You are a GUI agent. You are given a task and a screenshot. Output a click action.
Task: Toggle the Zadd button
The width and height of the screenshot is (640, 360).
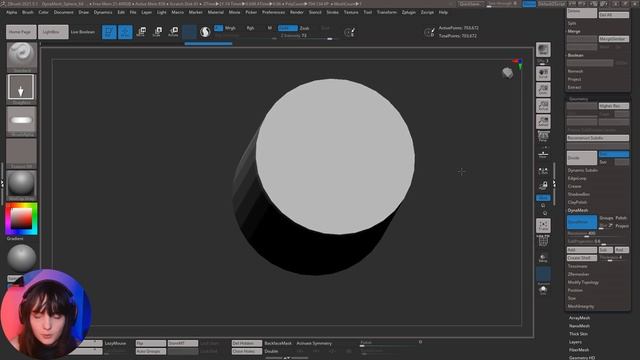(x=288, y=28)
